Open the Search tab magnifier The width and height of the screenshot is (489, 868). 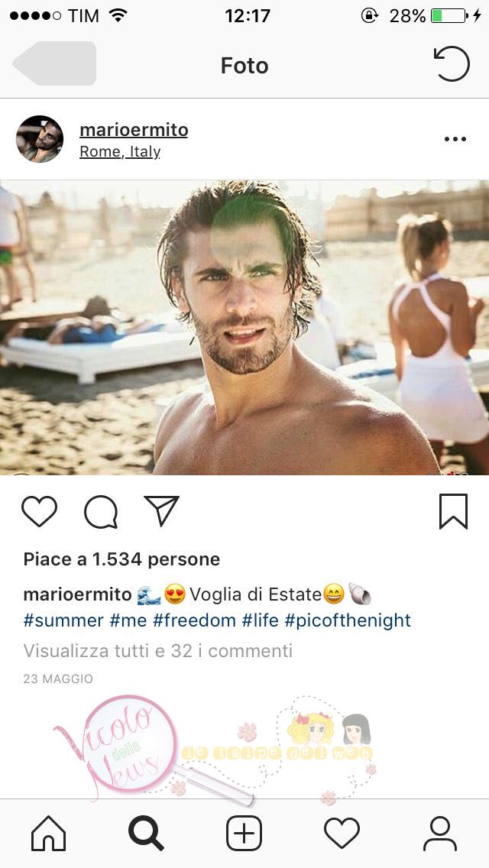pyautogui.click(x=146, y=833)
